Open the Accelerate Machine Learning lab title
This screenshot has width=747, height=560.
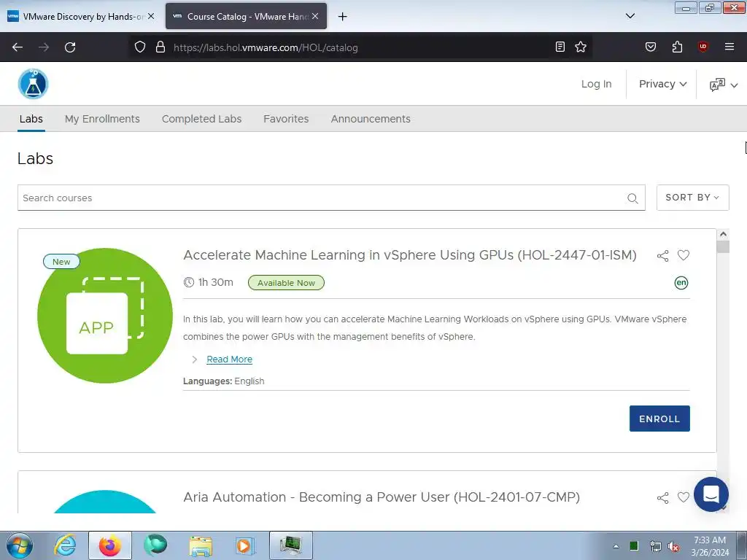click(410, 255)
